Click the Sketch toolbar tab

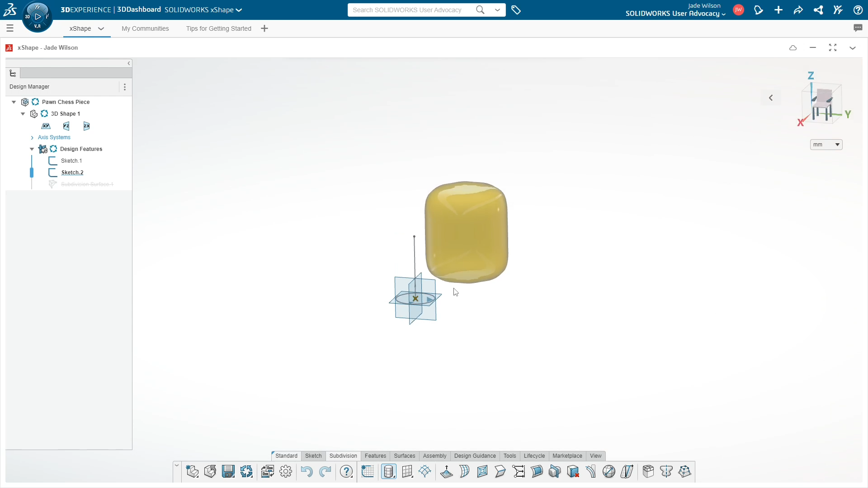coord(313,456)
